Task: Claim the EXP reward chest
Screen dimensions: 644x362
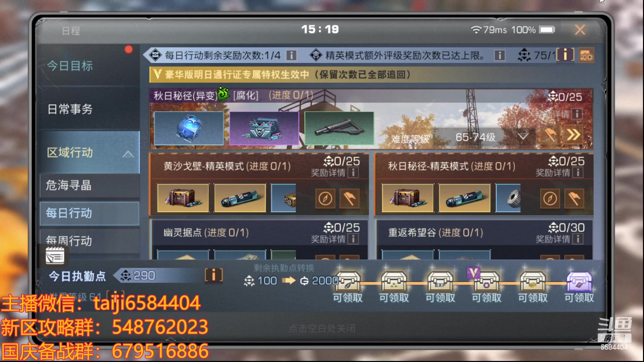Action: [440, 282]
